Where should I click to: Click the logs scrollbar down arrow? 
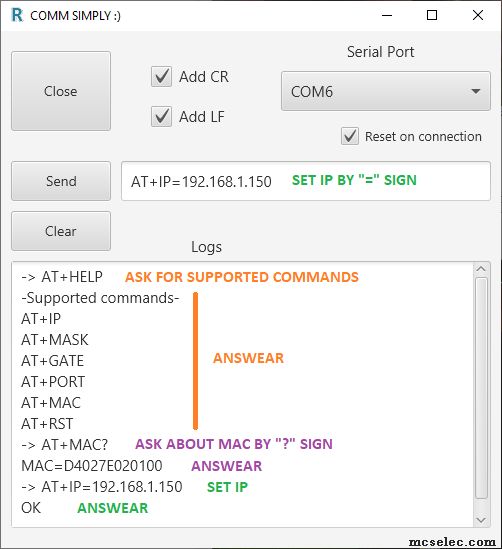point(481,520)
